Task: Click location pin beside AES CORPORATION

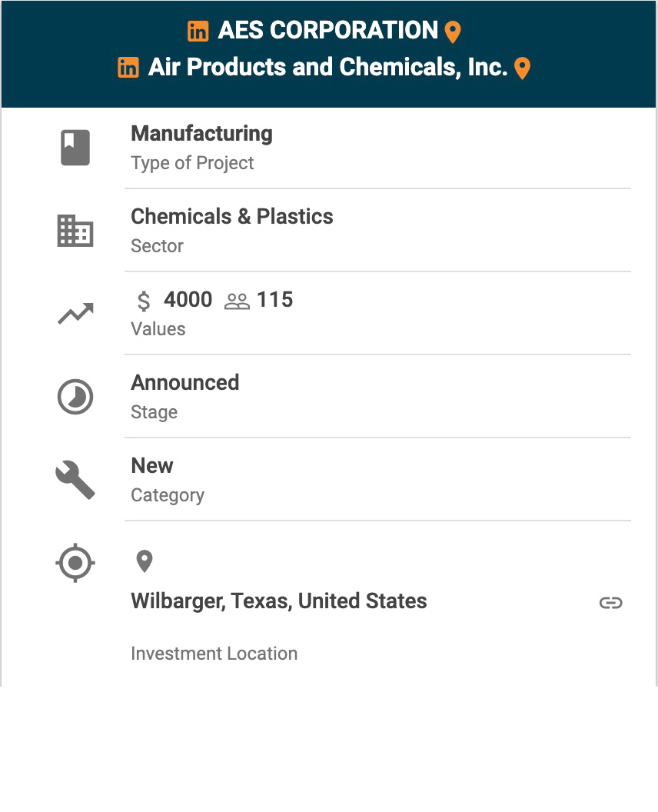Action: click(x=453, y=32)
